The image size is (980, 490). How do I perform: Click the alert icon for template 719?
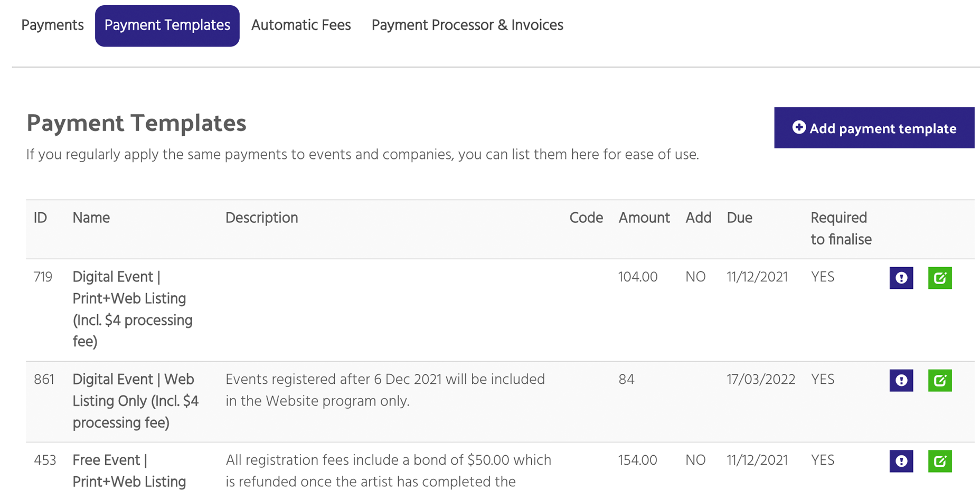coord(901,278)
